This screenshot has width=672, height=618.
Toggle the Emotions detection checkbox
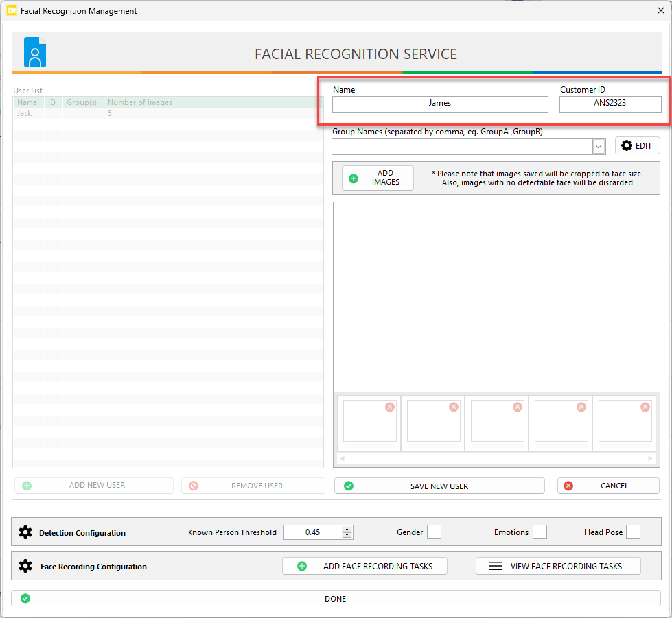pyautogui.click(x=540, y=532)
